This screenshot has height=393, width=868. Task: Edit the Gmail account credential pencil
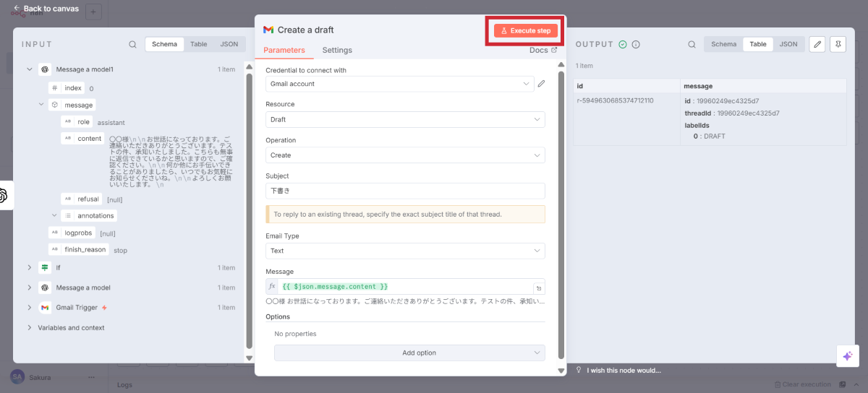click(x=541, y=84)
